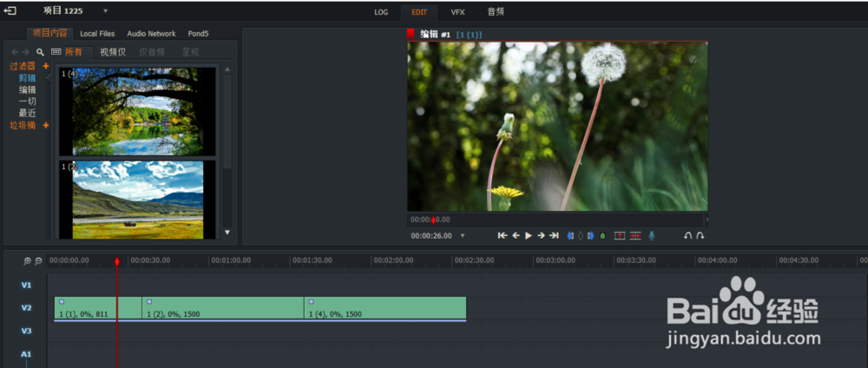Click the bin scrollbar up arrow
The height and width of the screenshot is (368, 868).
coord(227,69)
